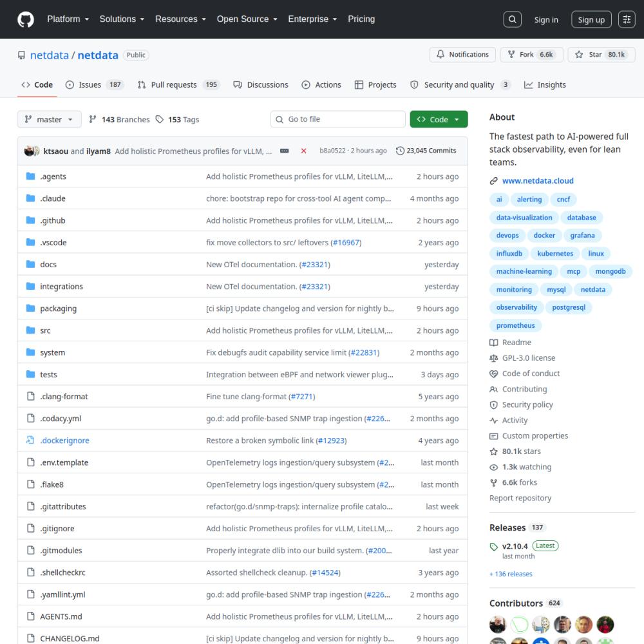Viewport: 644px width, 644px height.
Task: Open the + 136 releases link
Action: pos(511,574)
